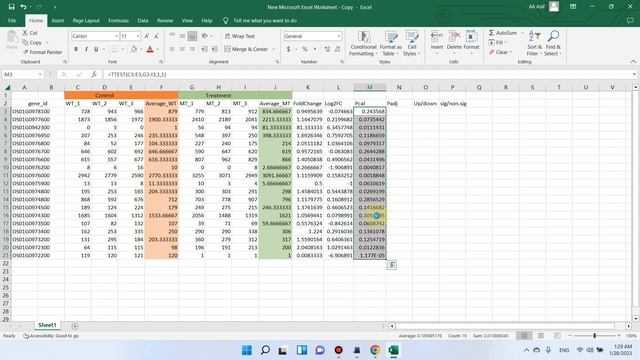
Task: Click Merge & Center
Action: click(x=246, y=49)
